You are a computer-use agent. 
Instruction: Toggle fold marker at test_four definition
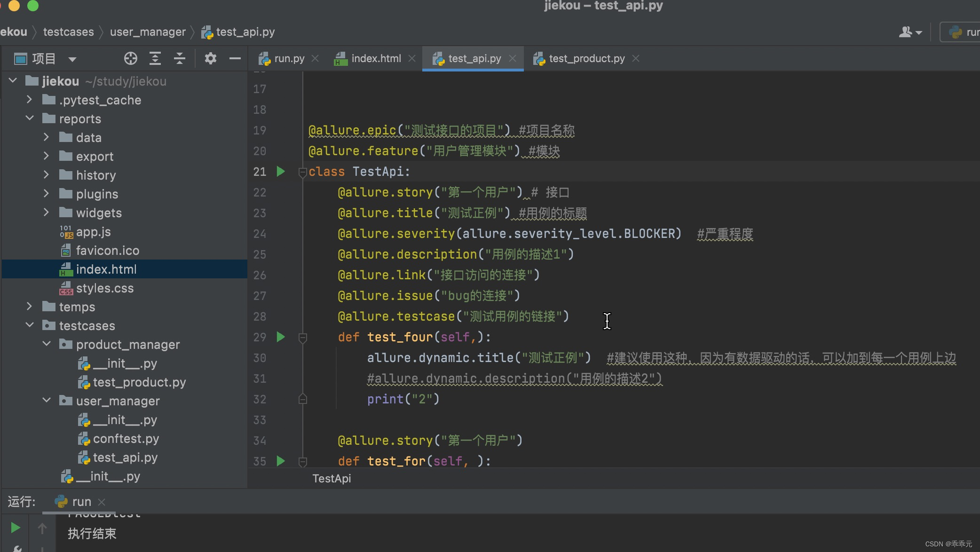point(302,338)
